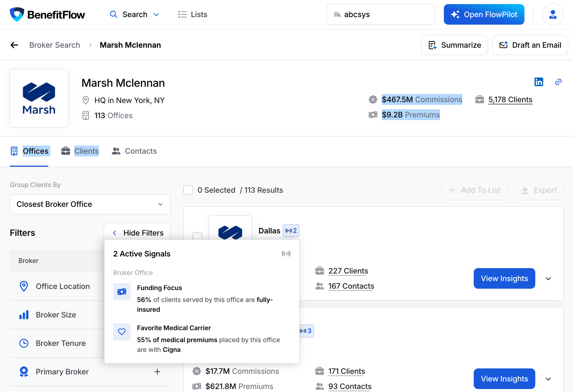Viewport: 573px width, 392px height.
Task: Click the signals icon in the popup header
Action: coord(286,253)
